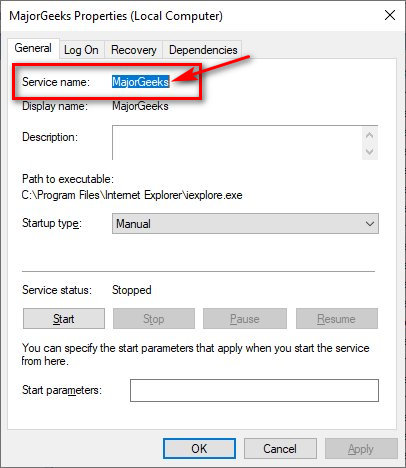The width and height of the screenshot is (406, 468).
Task: Switch to the Dependencies tab
Action: 203,50
